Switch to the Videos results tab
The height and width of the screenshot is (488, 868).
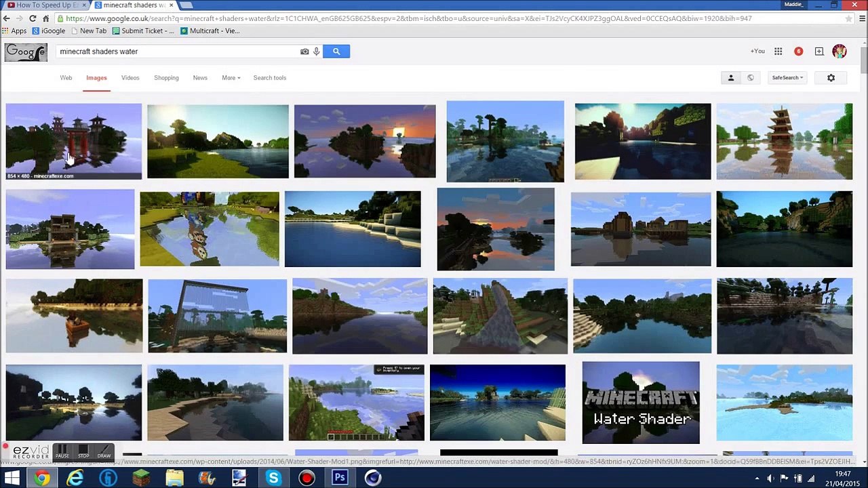[x=130, y=78]
